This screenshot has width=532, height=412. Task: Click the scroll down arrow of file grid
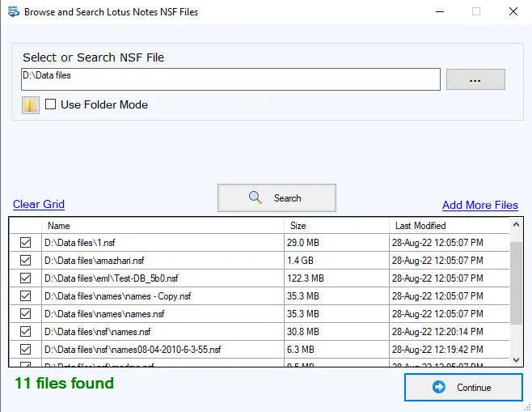coord(517,359)
